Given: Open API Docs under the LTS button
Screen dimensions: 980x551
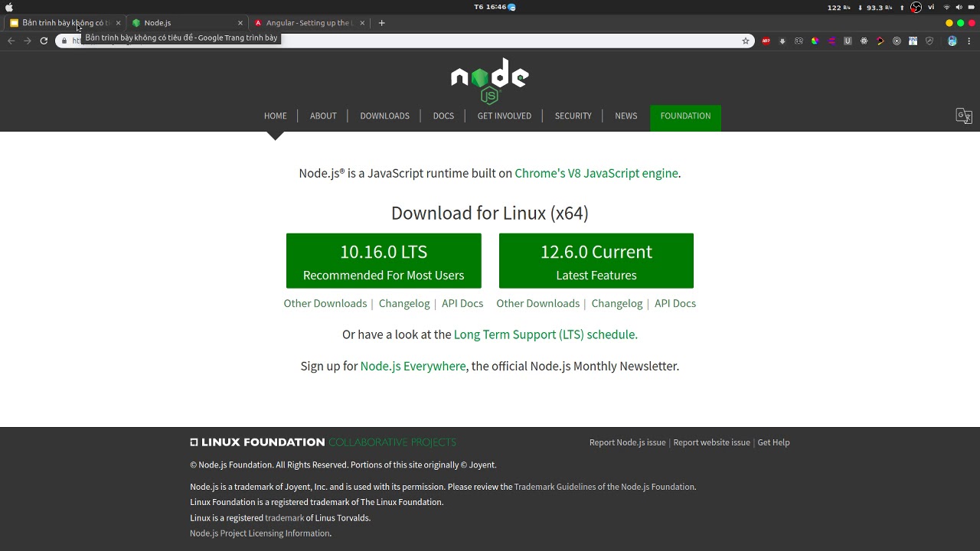Looking at the screenshot, I should click(462, 303).
